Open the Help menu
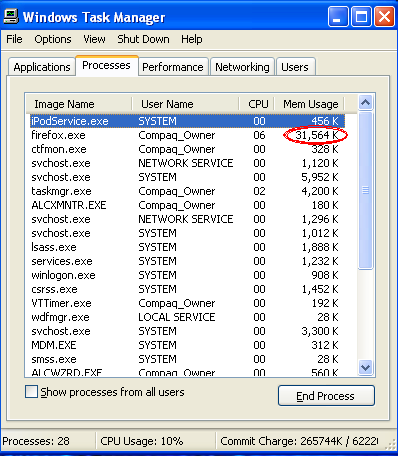This screenshot has height=456, width=398. pos(192,39)
